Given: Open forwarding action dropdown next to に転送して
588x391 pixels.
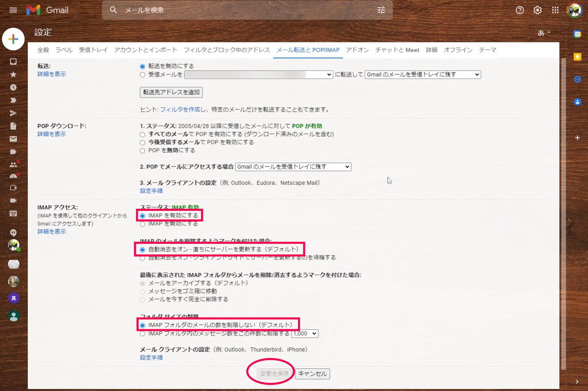Looking at the screenshot, I should (423, 75).
